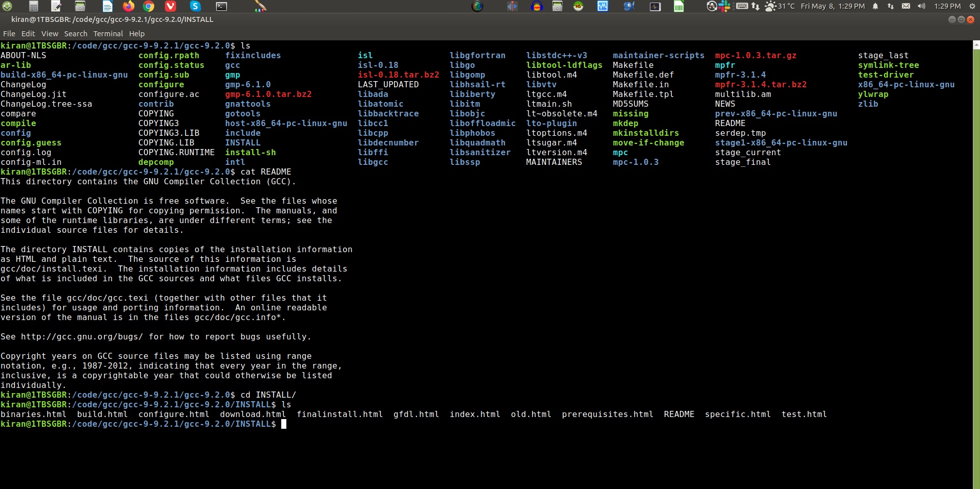Click the finalinstall.html file name
Viewport: 980px width, 489px height.
point(340,414)
